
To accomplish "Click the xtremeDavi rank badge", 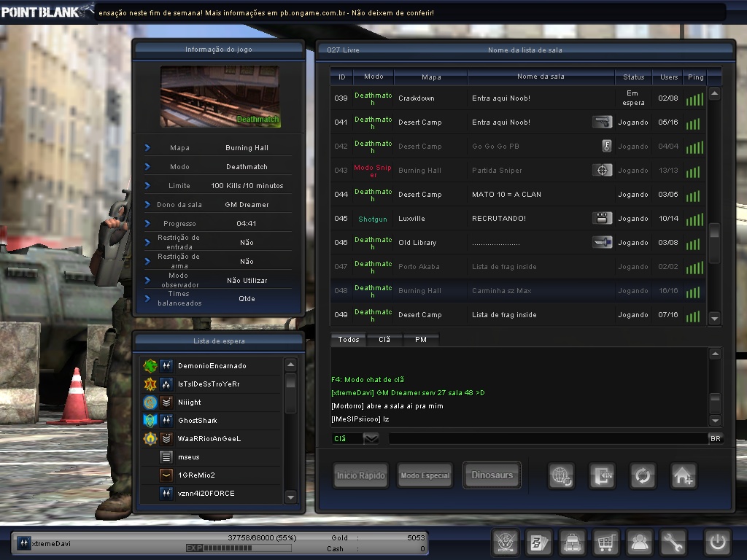I will pos(24,542).
